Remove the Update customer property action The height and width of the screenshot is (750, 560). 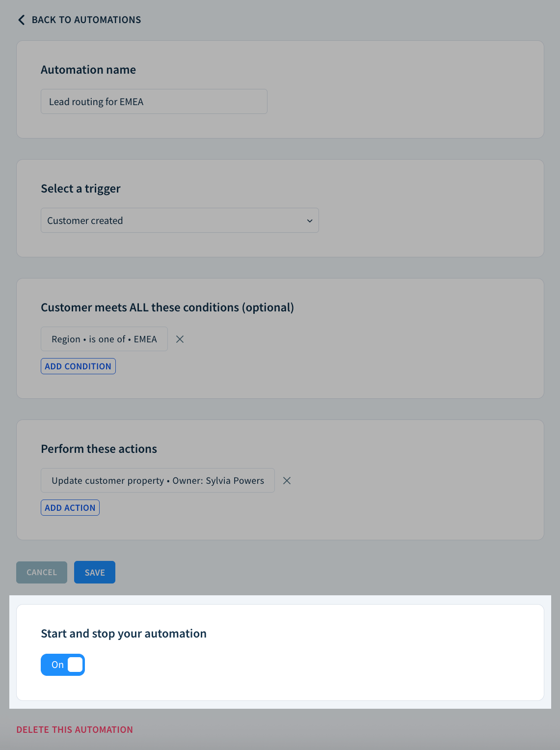click(x=287, y=480)
